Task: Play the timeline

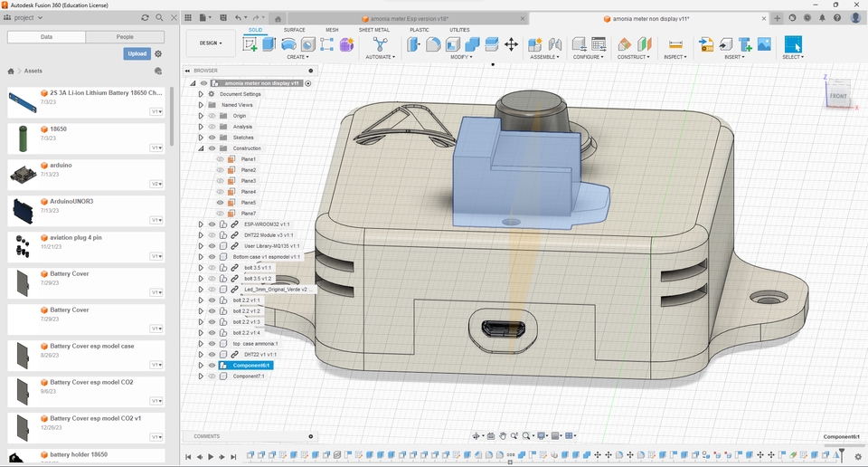Action: click(x=211, y=457)
